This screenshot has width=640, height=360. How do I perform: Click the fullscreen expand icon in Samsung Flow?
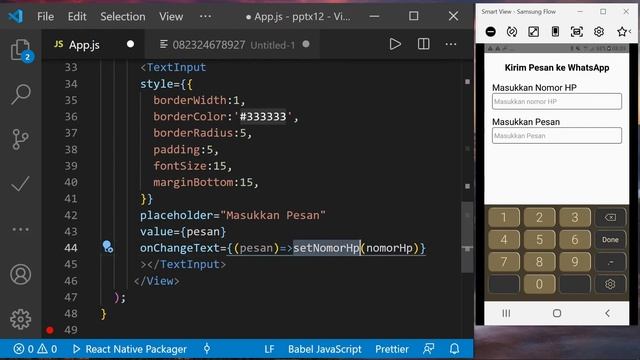(533, 31)
